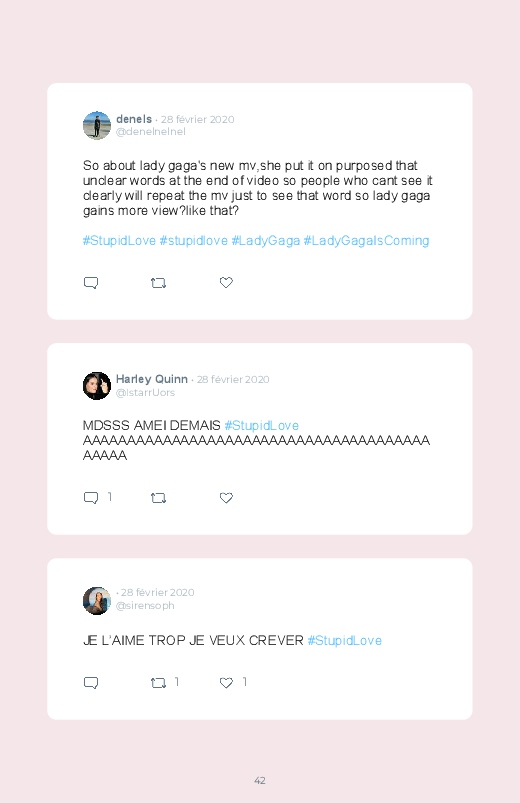Open the #LadyGaga hashtag
Image resolution: width=520 pixels, height=803 pixels.
[265, 241]
